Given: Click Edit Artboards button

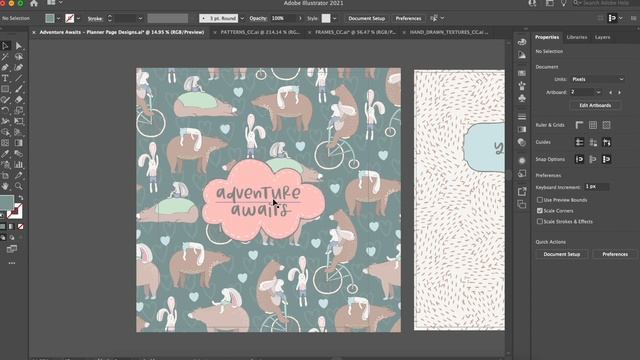Looking at the screenshot, I should pos(595,105).
